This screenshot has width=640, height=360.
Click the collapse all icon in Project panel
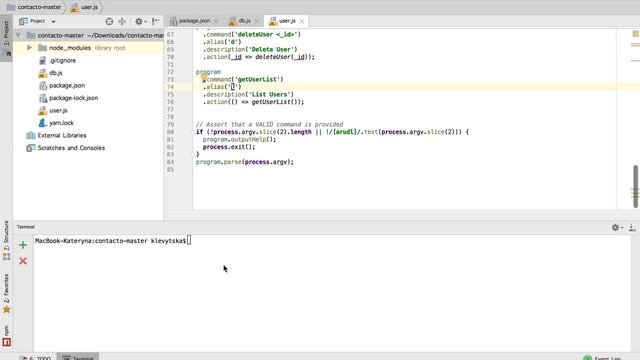click(122, 21)
